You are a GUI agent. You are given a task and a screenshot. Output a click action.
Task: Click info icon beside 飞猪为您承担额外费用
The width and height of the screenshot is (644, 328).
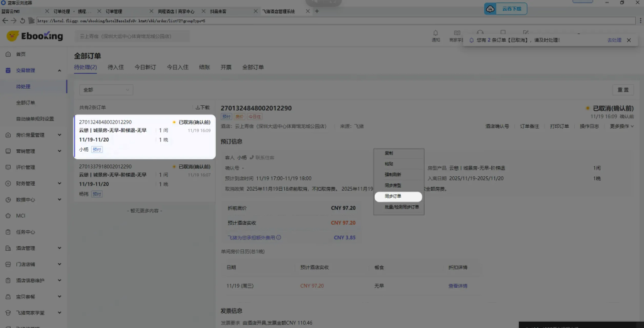[279, 238]
